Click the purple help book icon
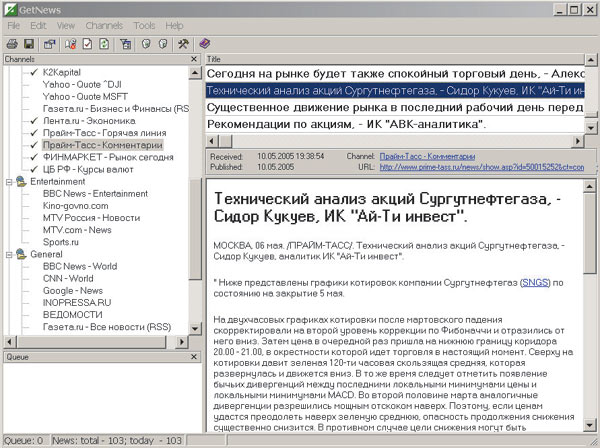The image size is (600, 448). coord(205,44)
